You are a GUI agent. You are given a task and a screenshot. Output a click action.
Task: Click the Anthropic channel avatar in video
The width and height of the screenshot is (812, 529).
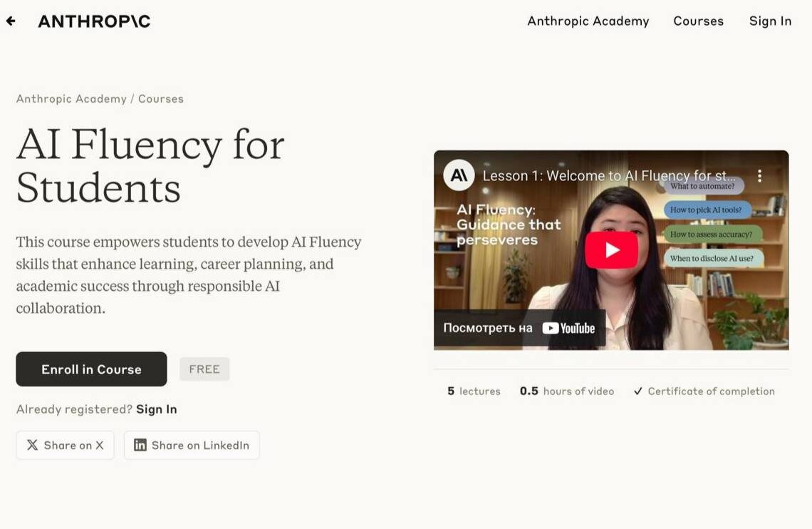(459, 175)
